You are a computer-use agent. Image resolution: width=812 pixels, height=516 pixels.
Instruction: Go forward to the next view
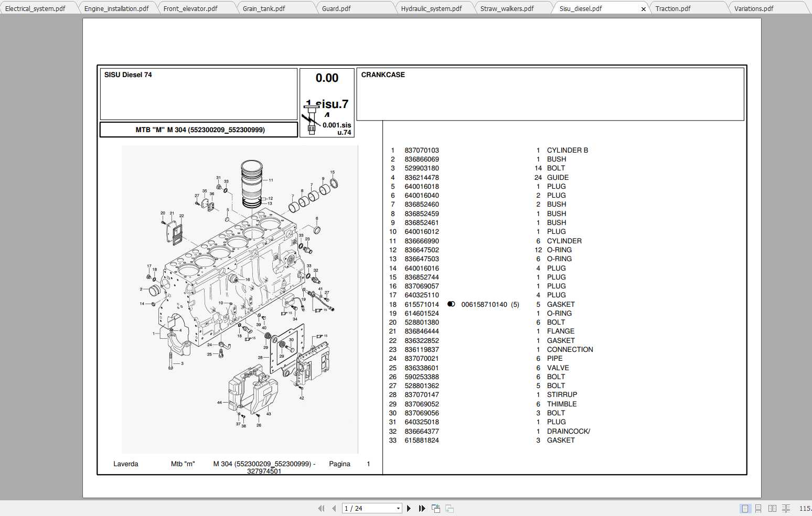pos(449,508)
